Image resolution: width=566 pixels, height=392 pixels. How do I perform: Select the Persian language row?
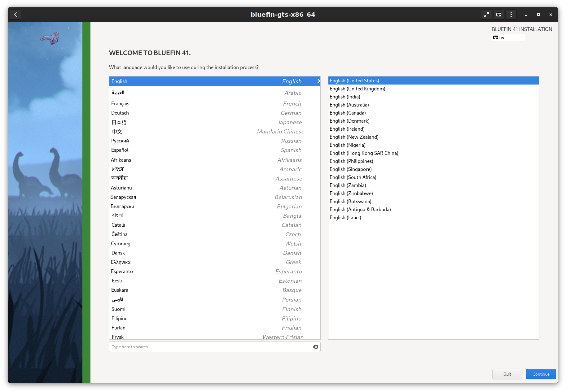215,299
